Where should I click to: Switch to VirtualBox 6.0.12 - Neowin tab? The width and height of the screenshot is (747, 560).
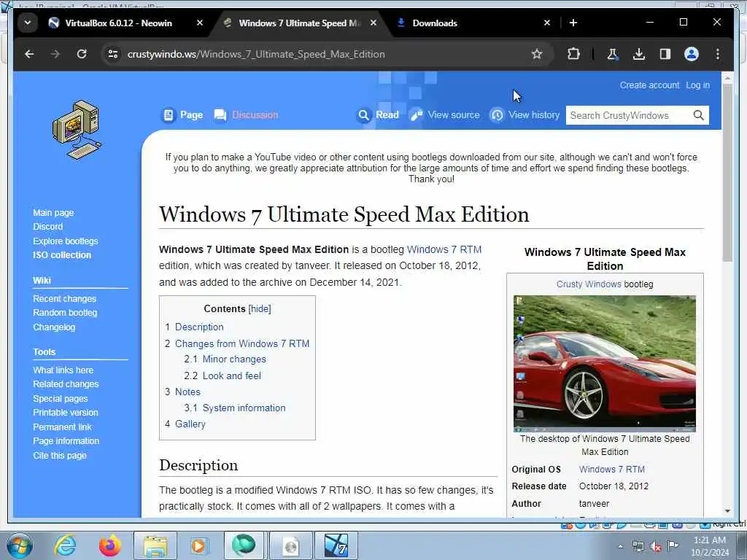click(119, 23)
